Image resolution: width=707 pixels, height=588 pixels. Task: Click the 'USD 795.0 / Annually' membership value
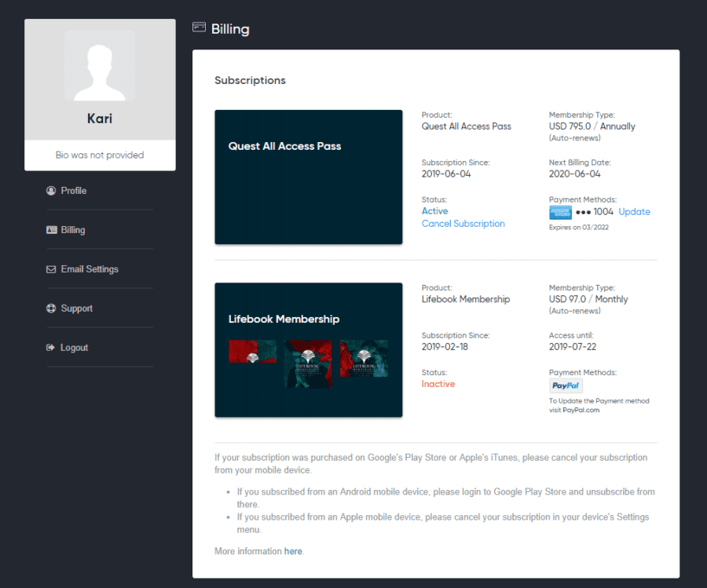[592, 126]
